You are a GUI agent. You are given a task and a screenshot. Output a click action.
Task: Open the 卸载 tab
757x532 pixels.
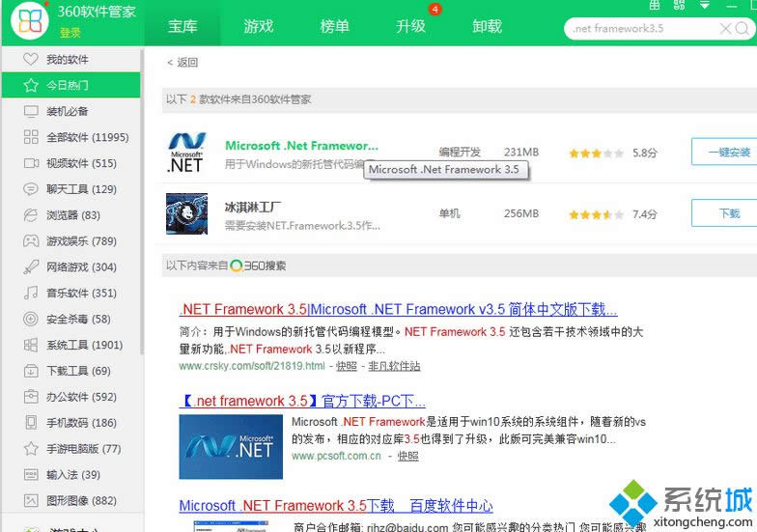tap(487, 26)
